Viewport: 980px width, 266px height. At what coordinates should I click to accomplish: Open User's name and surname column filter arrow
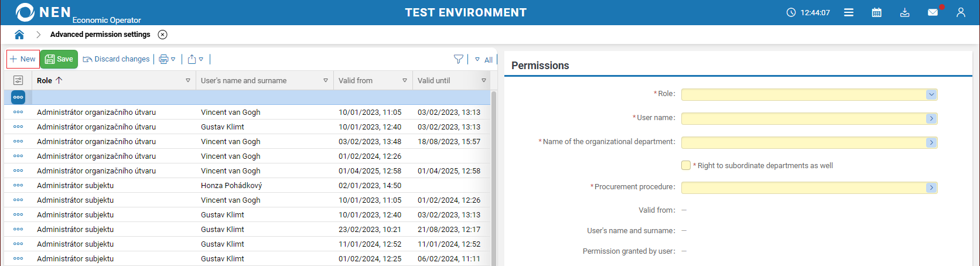pos(326,80)
